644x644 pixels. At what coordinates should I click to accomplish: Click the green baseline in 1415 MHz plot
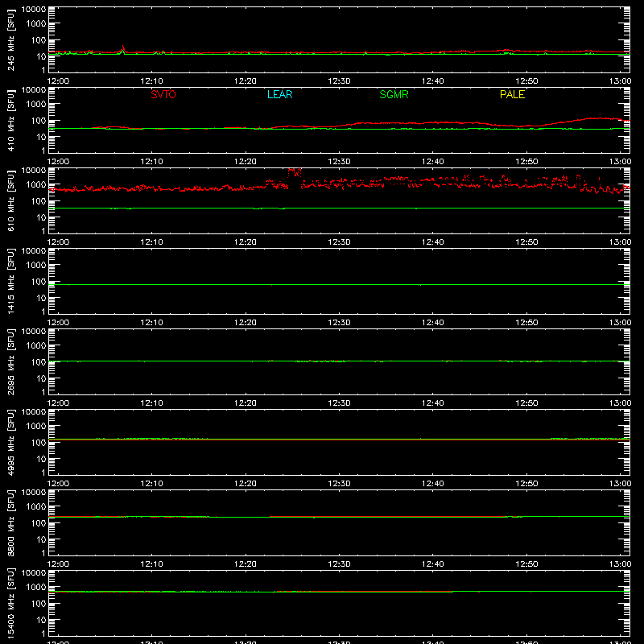[x=339, y=285]
